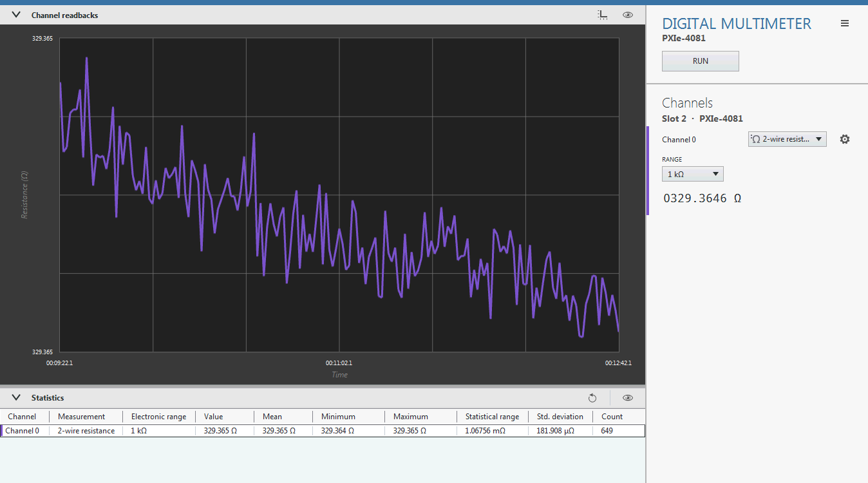Open Channel 0 settings gear
Image resolution: width=868 pixels, height=483 pixels.
coord(845,139)
